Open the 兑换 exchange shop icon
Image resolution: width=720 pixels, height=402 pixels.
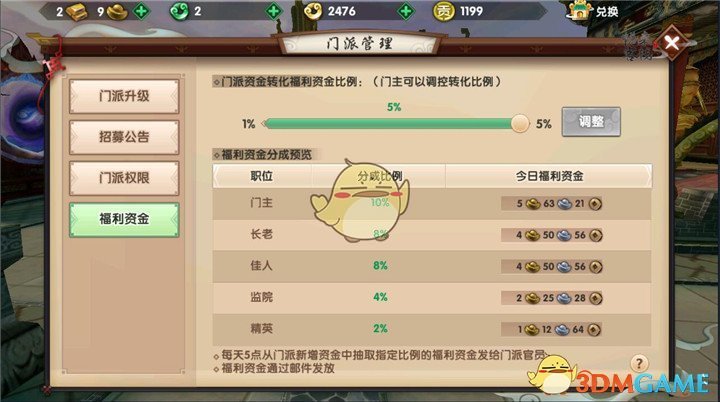click(579, 11)
